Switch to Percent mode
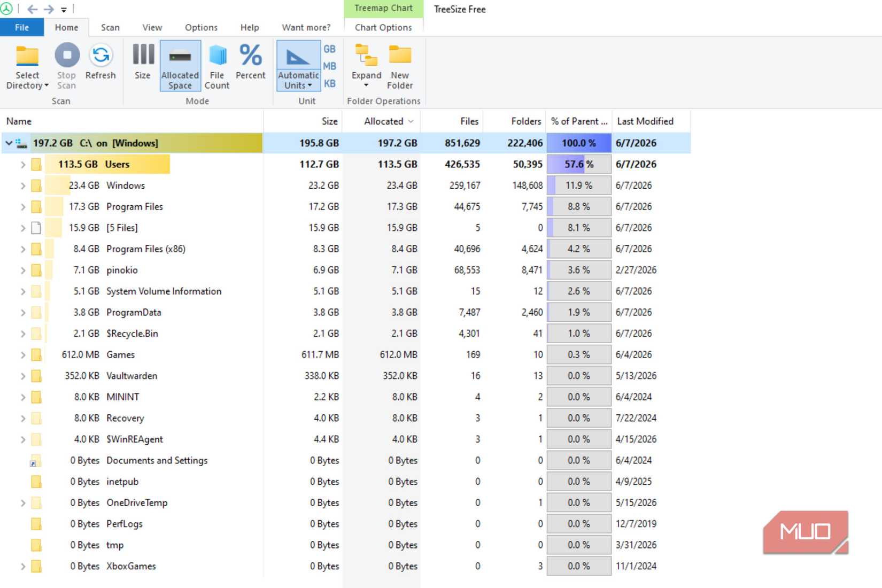 [x=251, y=62]
